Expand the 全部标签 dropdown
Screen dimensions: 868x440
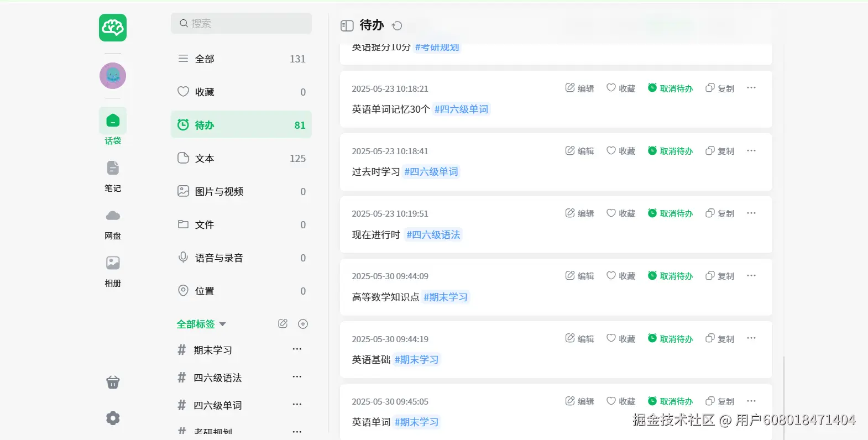(223, 324)
